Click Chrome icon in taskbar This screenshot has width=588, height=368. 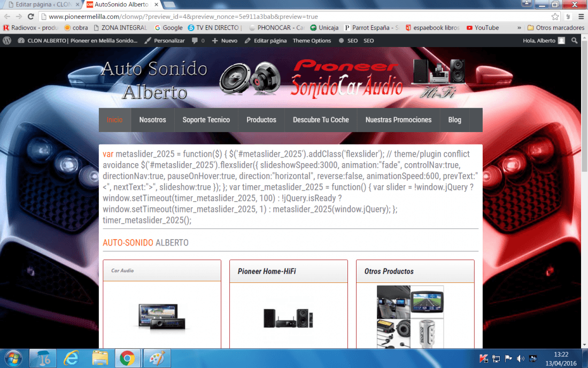click(x=128, y=358)
